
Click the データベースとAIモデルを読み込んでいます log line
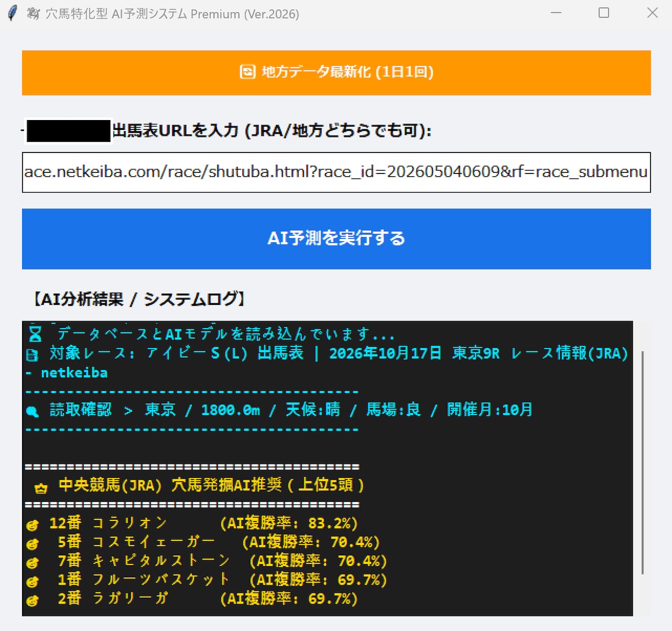coord(212,334)
